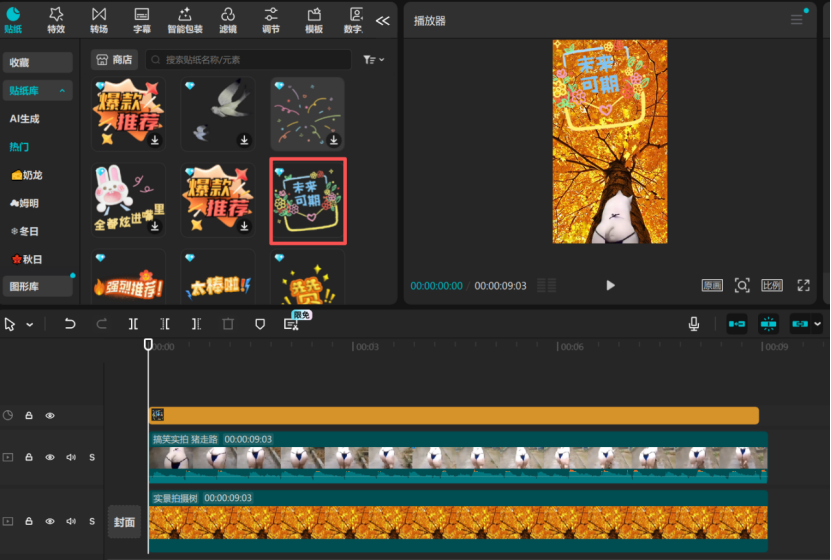
Task: Mute the 搞笑实拍 猪走路 video track
Action: pyautogui.click(x=71, y=457)
